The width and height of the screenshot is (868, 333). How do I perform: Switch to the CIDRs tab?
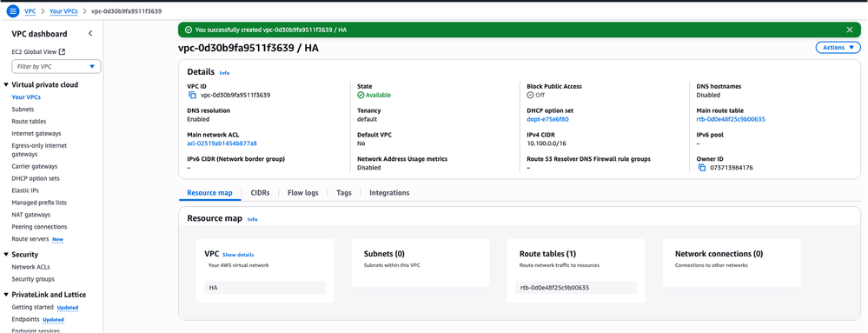click(x=260, y=193)
